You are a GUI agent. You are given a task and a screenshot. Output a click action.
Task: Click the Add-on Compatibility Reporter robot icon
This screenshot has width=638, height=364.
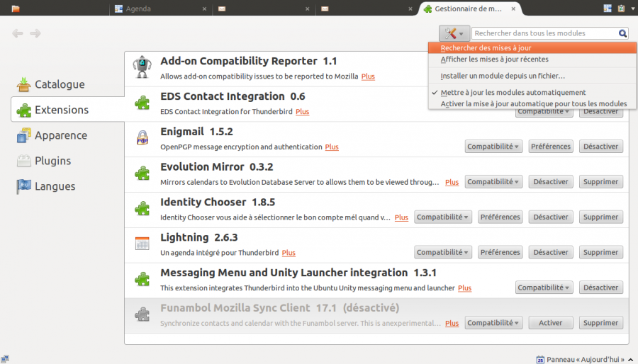pos(142,67)
